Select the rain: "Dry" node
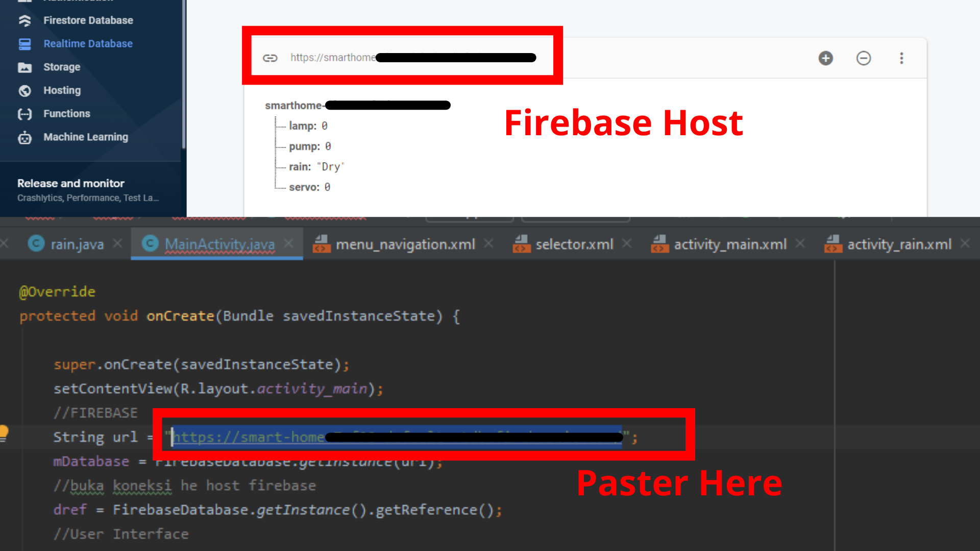Viewport: 980px width, 551px height. (316, 167)
